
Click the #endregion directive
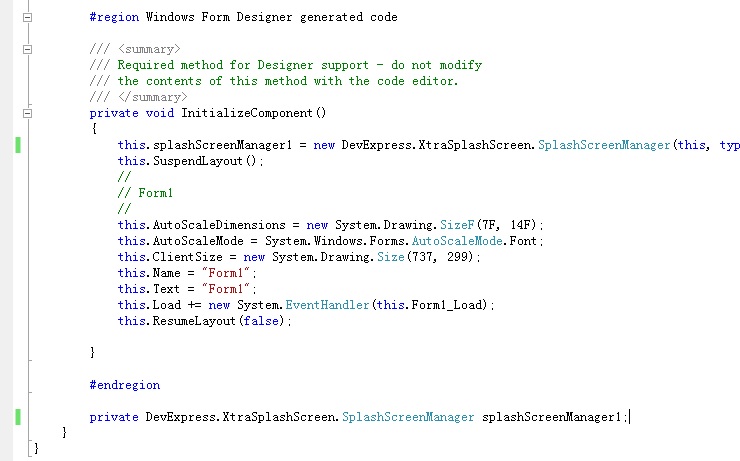[x=124, y=384]
